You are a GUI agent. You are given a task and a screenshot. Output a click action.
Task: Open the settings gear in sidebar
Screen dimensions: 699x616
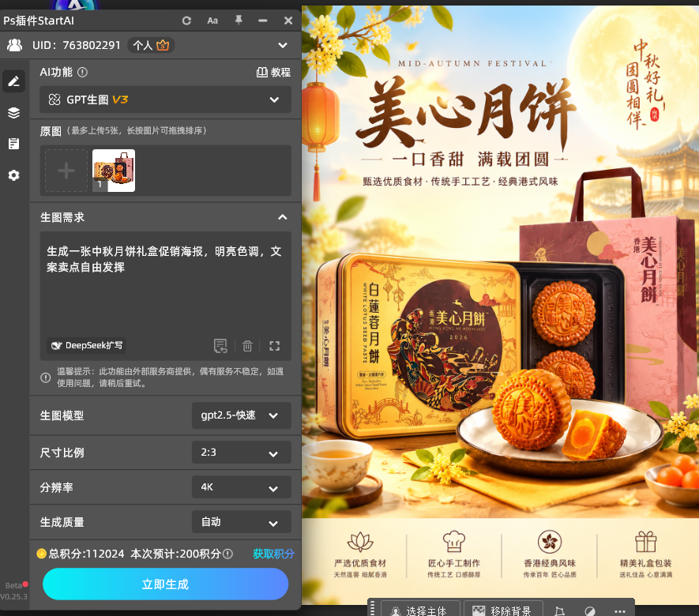click(x=13, y=175)
